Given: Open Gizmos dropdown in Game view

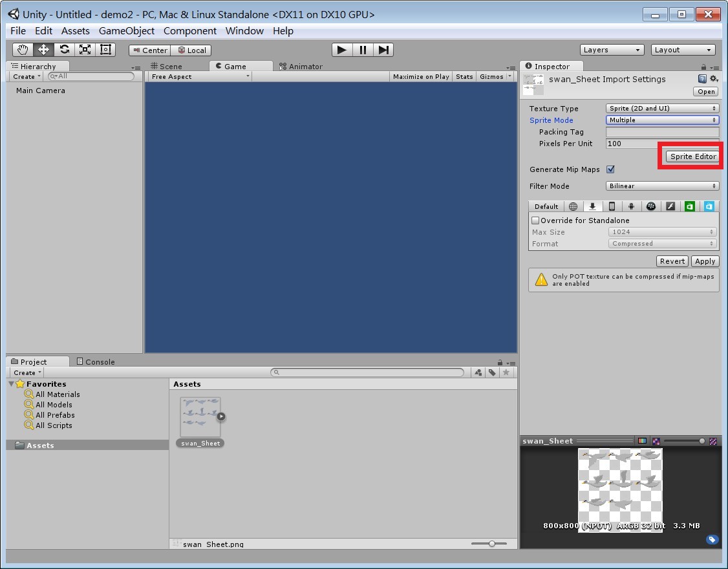Looking at the screenshot, I should click(495, 77).
